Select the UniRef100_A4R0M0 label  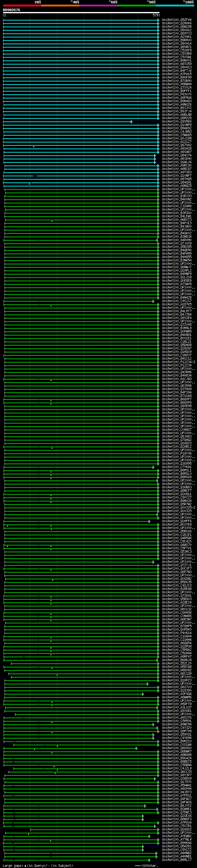(x=177, y=240)
